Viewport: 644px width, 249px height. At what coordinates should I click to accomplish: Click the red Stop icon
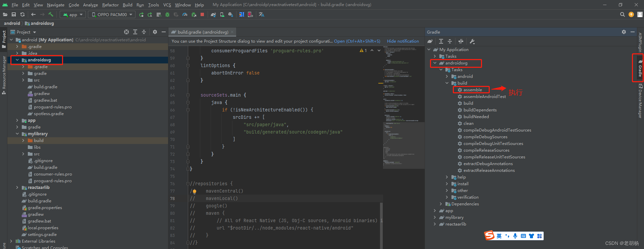tap(202, 14)
